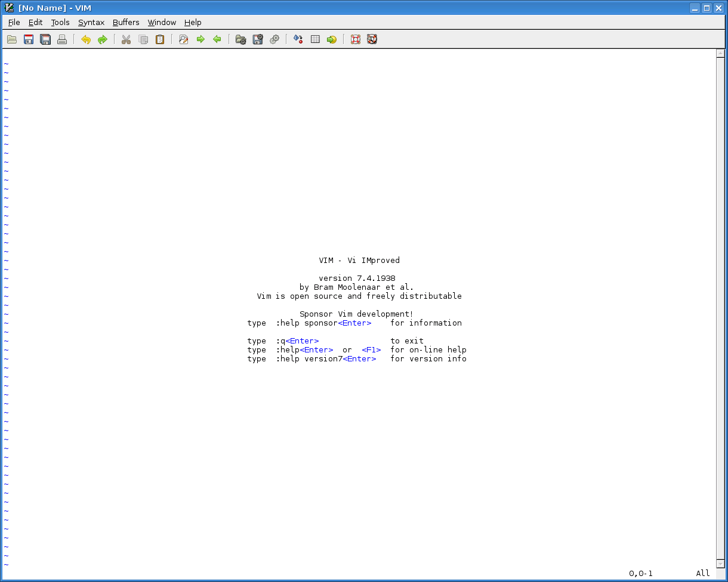Viewport: 728px width, 582px height.
Task: Click the Help lifebuoy icon
Action: 356,39
